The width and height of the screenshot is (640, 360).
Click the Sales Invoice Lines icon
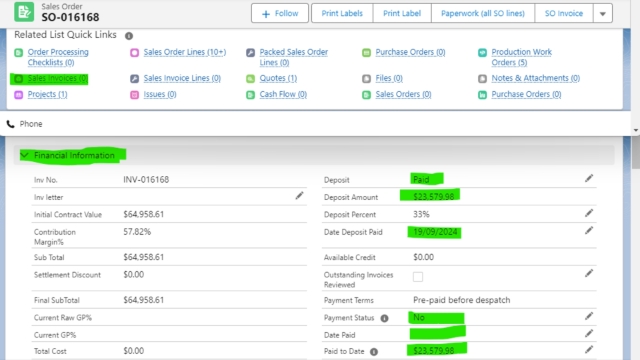(x=135, y=78)
